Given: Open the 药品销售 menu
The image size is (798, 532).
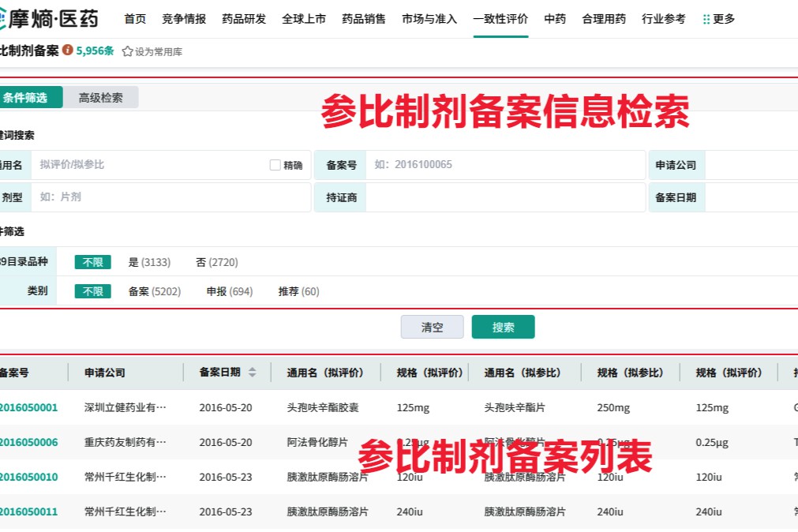Looking at the screenshot, I should (x=364, y=18).
